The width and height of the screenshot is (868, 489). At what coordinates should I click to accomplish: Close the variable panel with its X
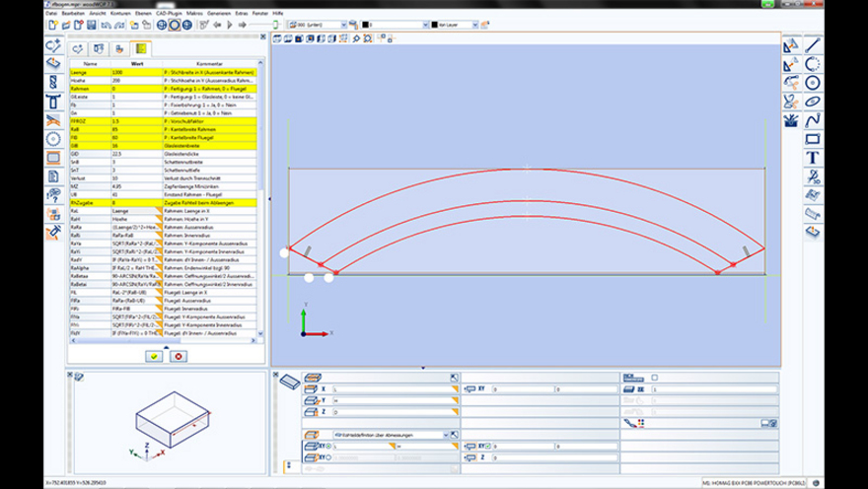coord(263,37)
